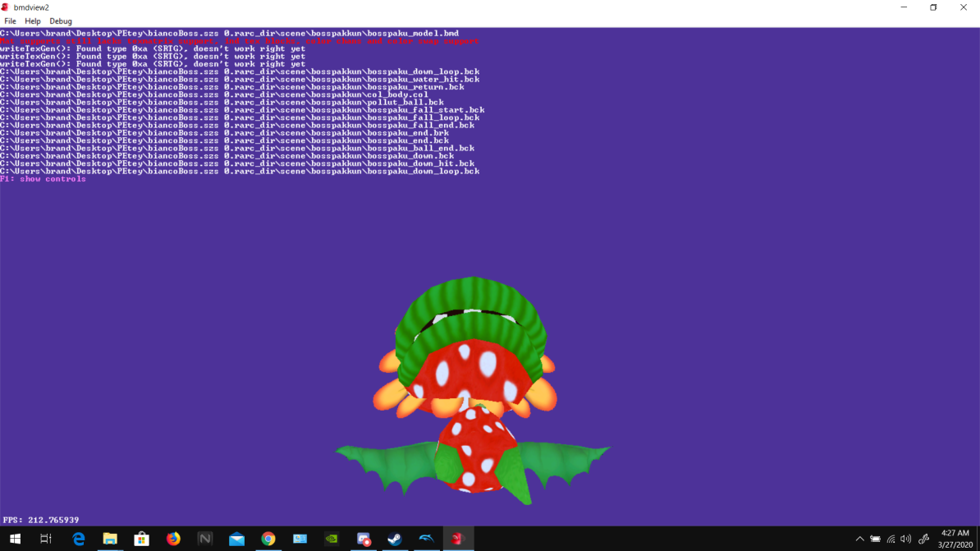
Task: Launch Microsoft Edge from the taskbar
Action: click(x=79, y=539)
